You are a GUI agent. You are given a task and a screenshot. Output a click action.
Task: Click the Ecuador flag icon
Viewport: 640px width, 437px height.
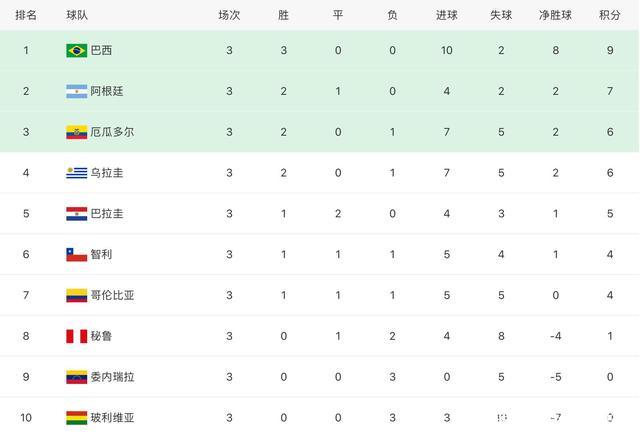click(x=77, y=132)
